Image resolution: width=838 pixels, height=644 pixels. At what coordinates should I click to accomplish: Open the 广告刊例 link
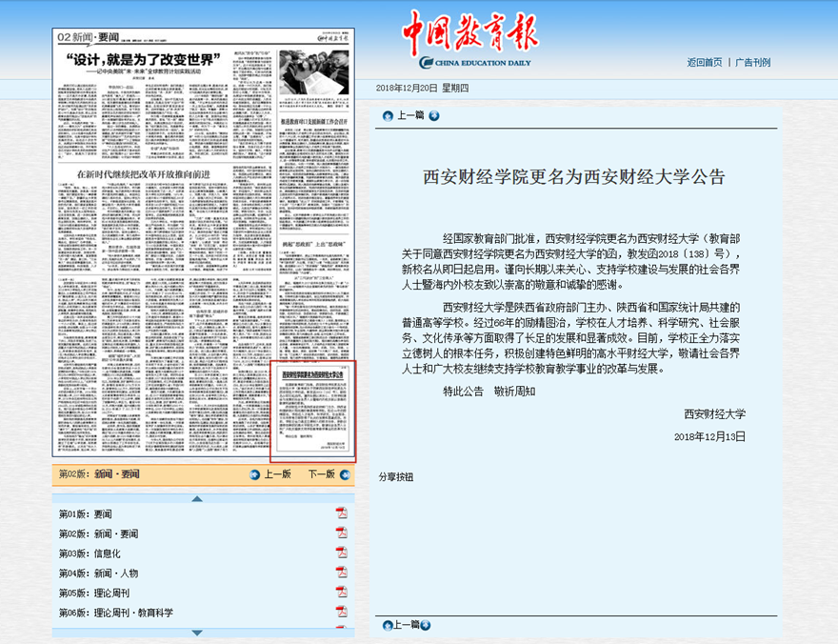pos(753,63)
